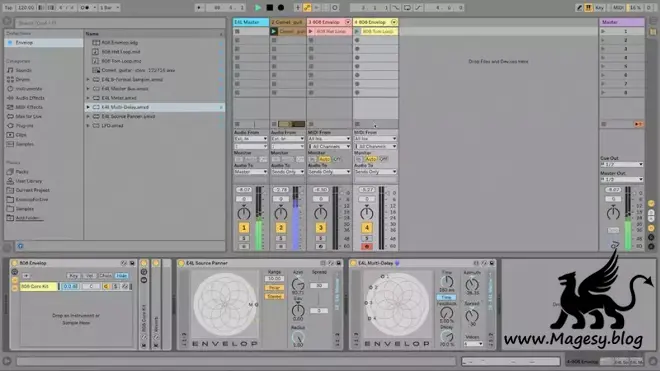The width and height of the screenshot is (660, 371).
Task: Click the Tap tempo button
Action: [x=8, y=8]
